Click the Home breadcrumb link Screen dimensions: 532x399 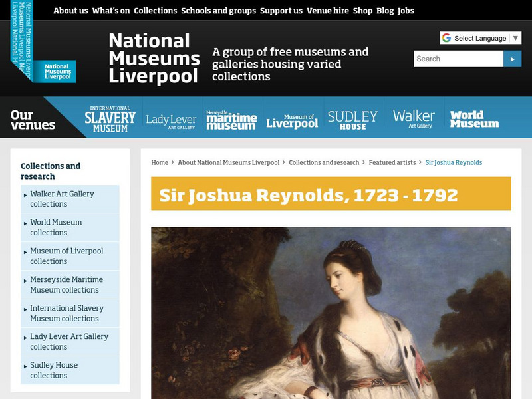point(158,161)
